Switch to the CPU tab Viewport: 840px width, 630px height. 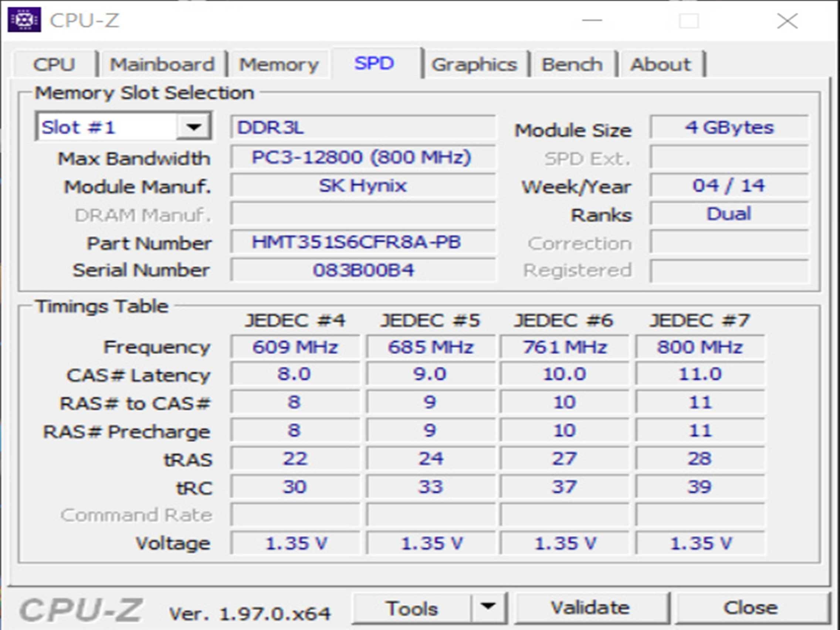point(54,64)
